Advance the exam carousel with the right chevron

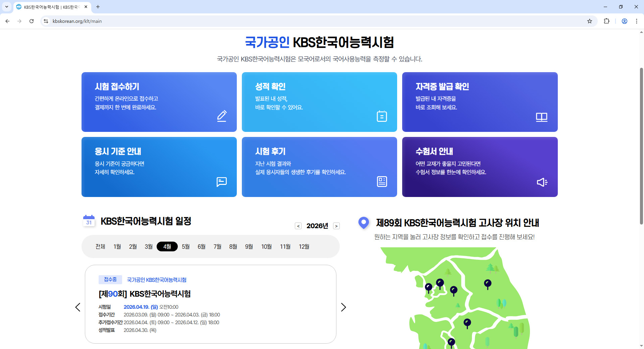(x=343, y=307)
